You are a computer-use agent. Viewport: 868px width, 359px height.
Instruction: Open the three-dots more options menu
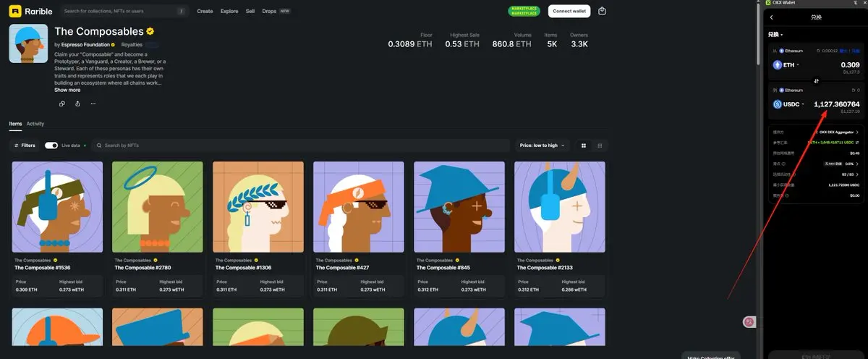point(93,104)
